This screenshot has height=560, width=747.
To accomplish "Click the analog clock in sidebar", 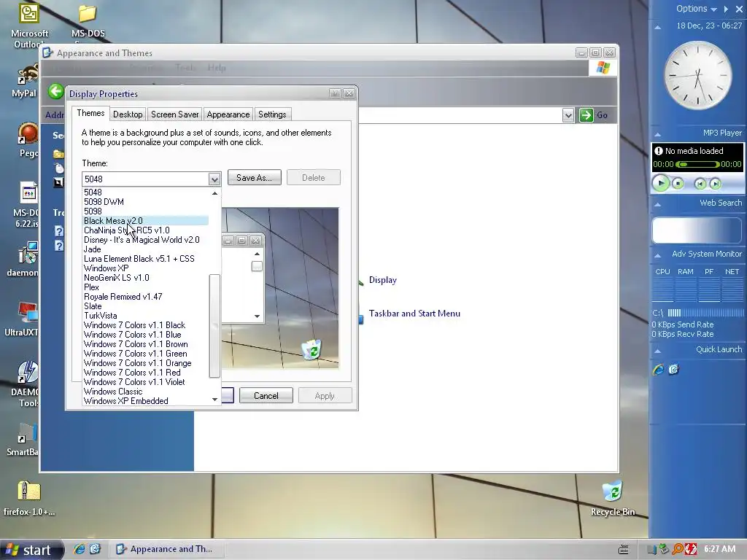I will tap(698, 75).
